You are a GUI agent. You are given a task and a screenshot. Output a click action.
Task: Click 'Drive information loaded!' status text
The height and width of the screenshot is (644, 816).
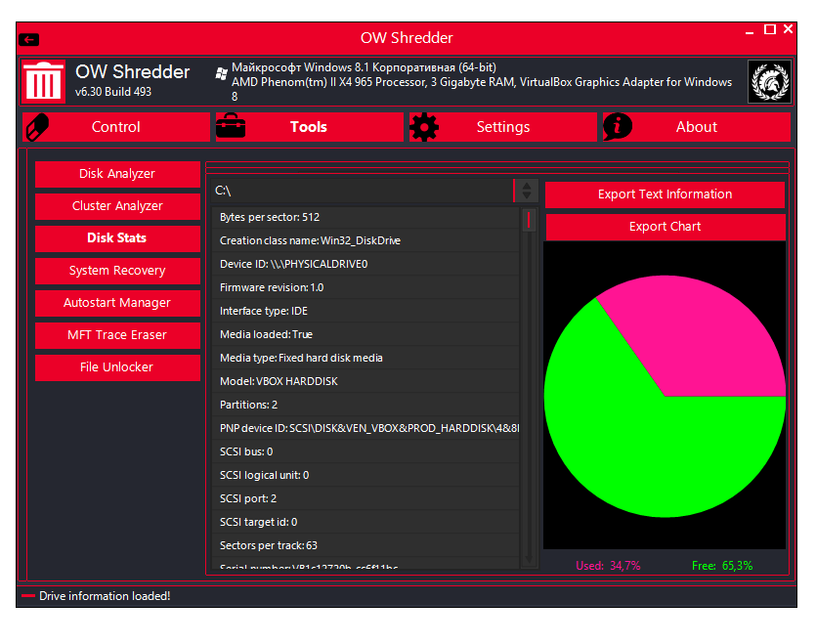[105, 596]
